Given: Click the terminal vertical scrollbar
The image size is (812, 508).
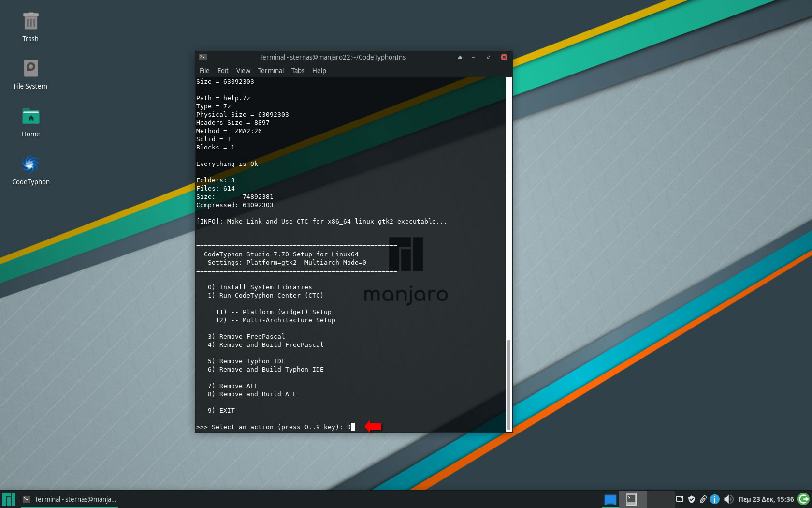Looking at the screenshot, I should 508,384.
